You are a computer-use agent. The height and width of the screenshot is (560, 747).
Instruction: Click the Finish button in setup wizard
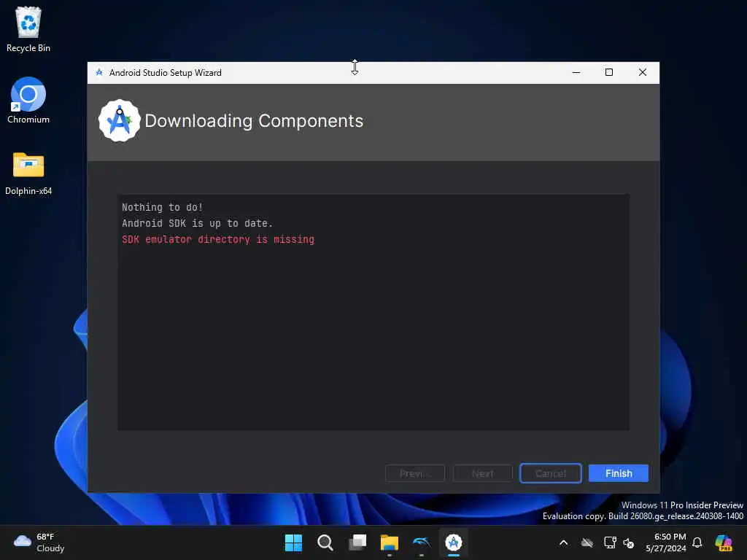(618, 473)
